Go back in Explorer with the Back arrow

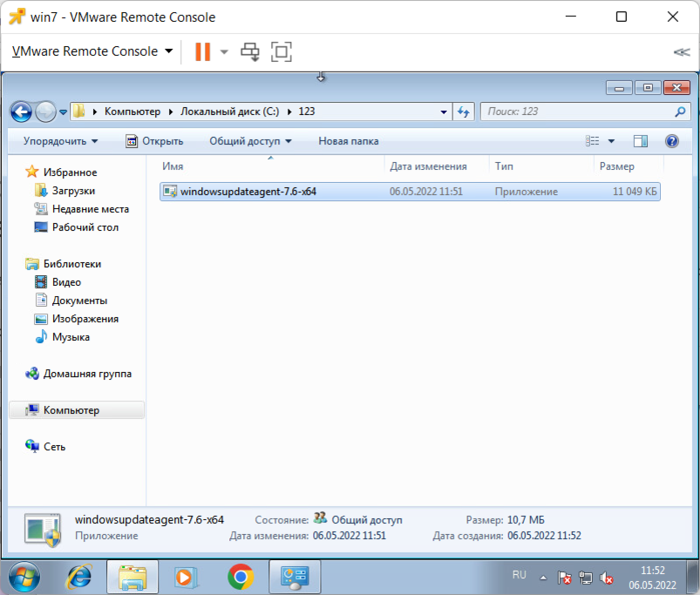21,112
